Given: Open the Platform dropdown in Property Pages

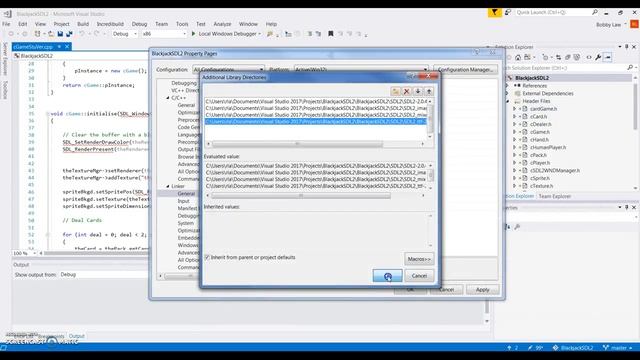Looking at the screenshot, I should tap(361, 70).
